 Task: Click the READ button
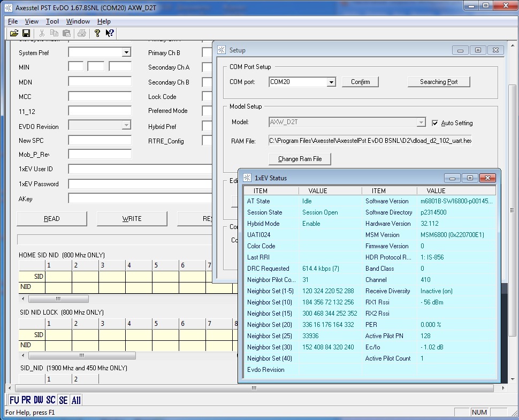click(52, 219)
